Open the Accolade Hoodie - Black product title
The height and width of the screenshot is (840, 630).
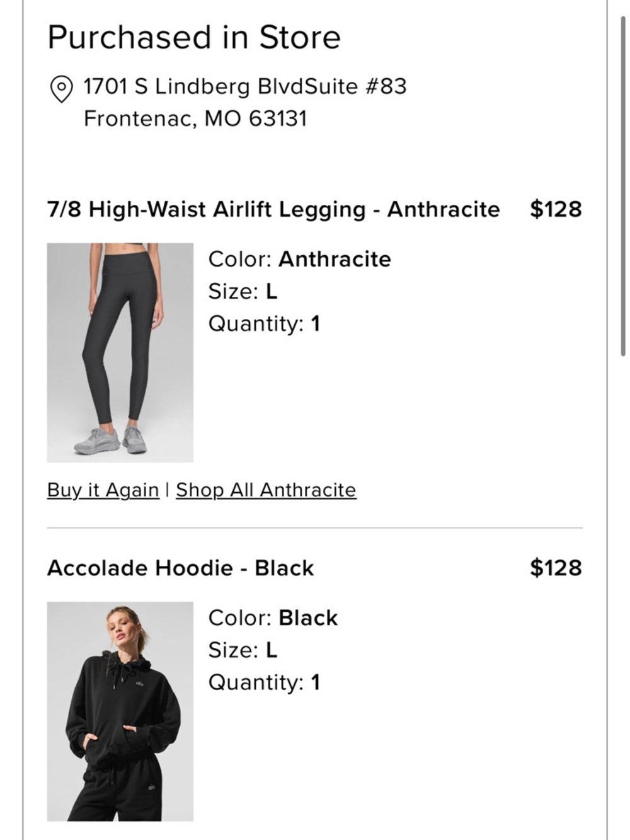point(180,568)
